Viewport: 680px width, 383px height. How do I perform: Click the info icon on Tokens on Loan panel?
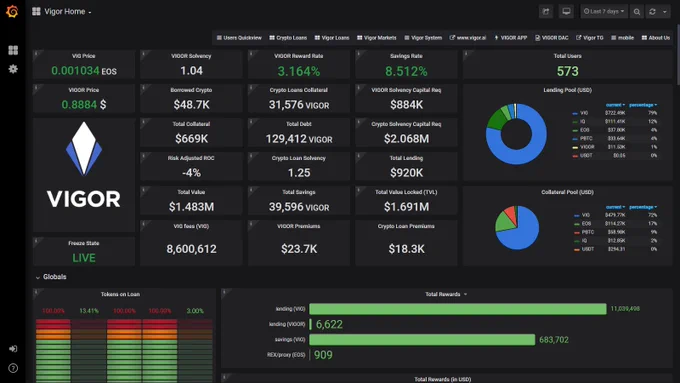tap(36, 292)
